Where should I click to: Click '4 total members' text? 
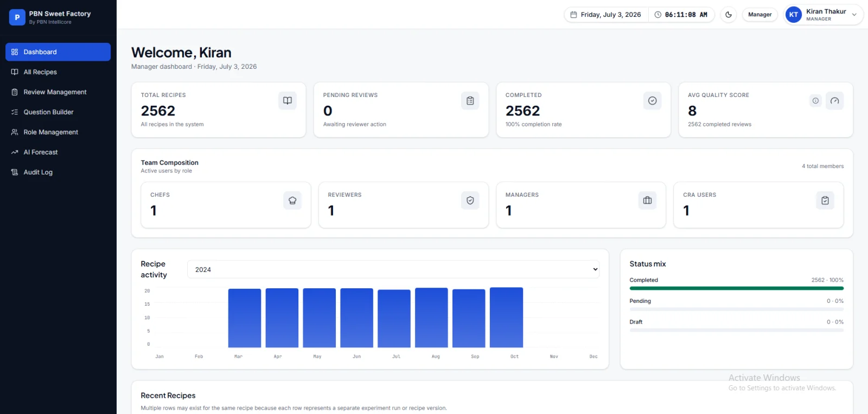point(823,166)
